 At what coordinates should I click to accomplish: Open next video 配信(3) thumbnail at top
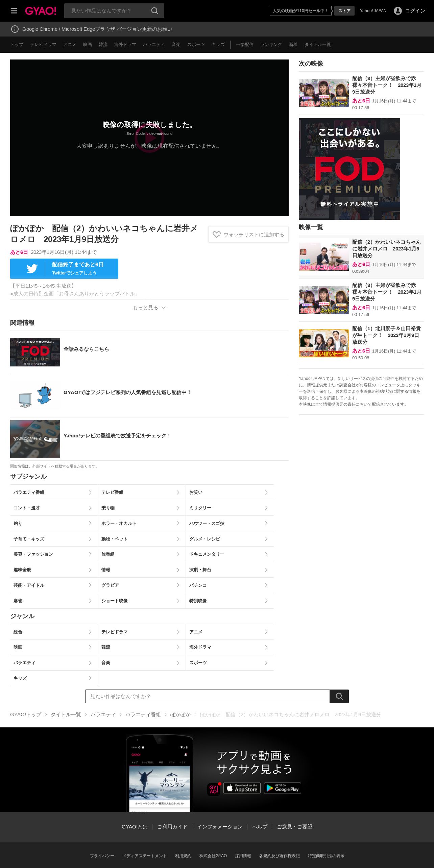tap(324, 93)
